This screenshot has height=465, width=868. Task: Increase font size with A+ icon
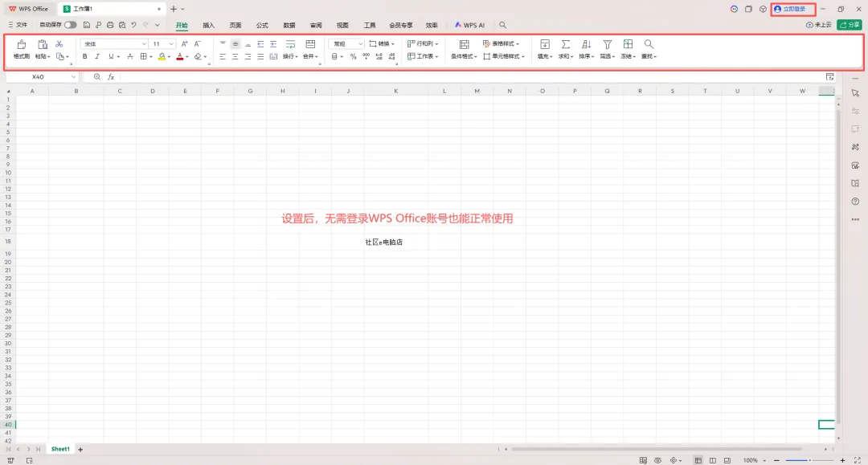185,43
